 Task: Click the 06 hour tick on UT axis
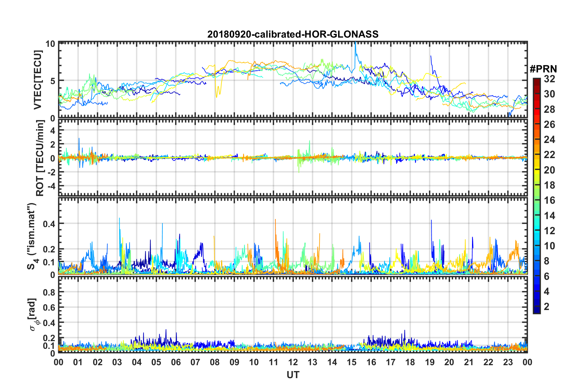[176, 362]
